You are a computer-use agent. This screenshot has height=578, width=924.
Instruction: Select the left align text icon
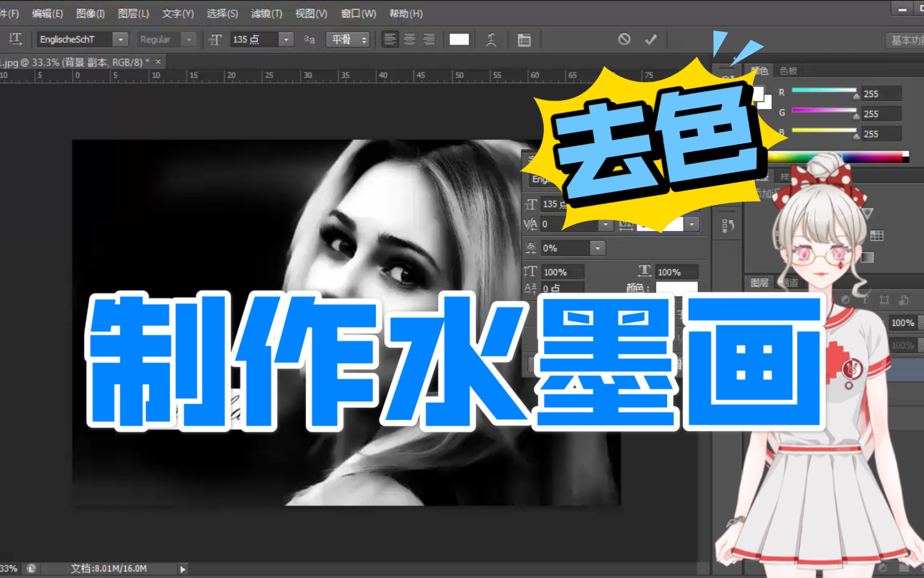click(390, 39)
